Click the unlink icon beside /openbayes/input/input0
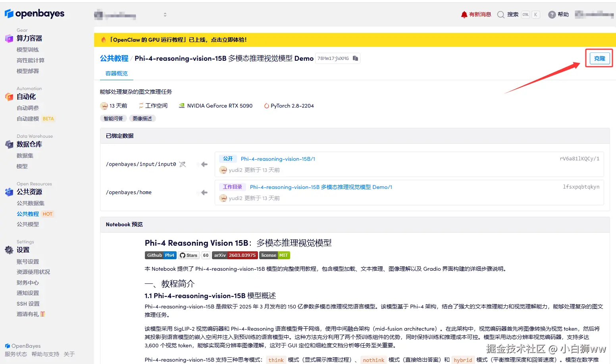The image size is (616, 364). 182,164
